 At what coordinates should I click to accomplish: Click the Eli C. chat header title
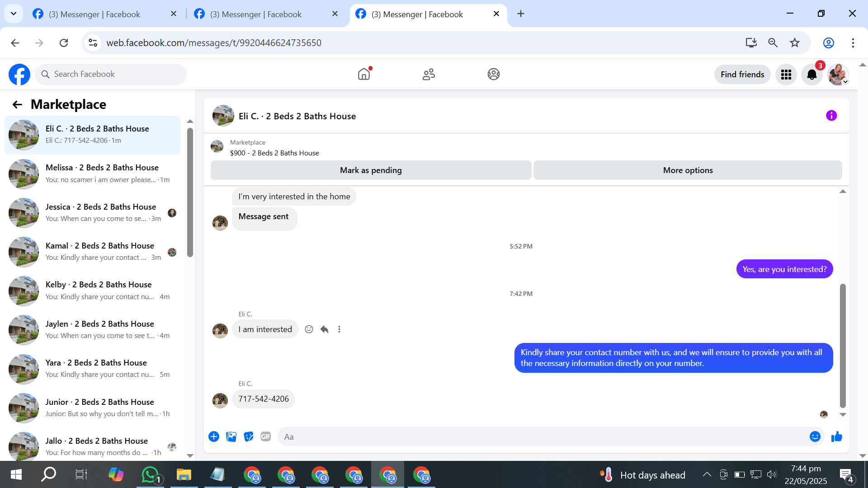click(x=297, y=116)
